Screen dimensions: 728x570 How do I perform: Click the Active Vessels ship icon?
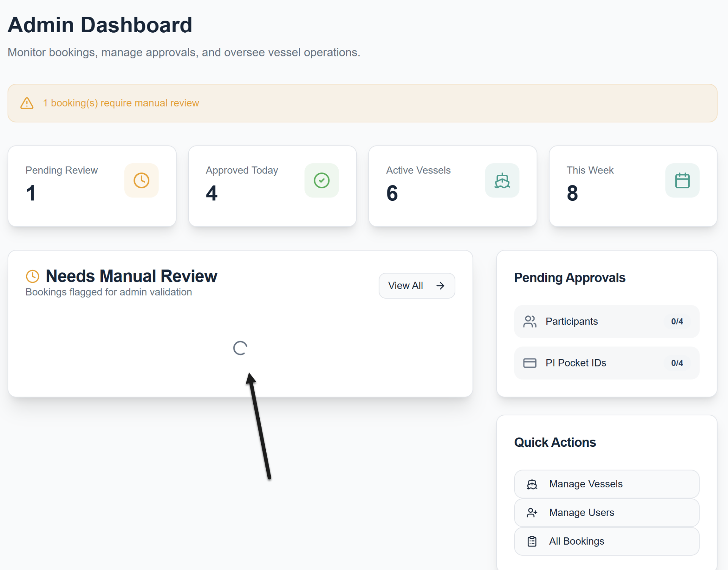[502, 180]
